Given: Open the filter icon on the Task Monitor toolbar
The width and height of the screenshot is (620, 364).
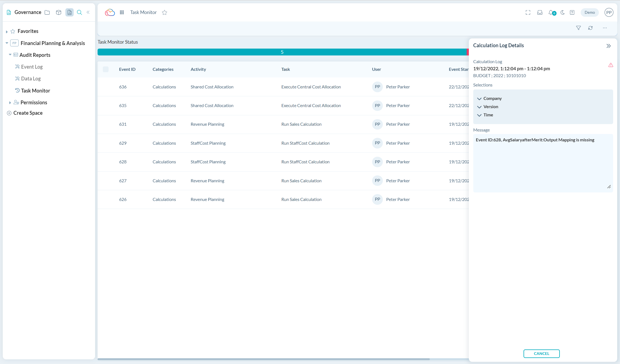Looking at the screenshot, I should click(578, 28).
